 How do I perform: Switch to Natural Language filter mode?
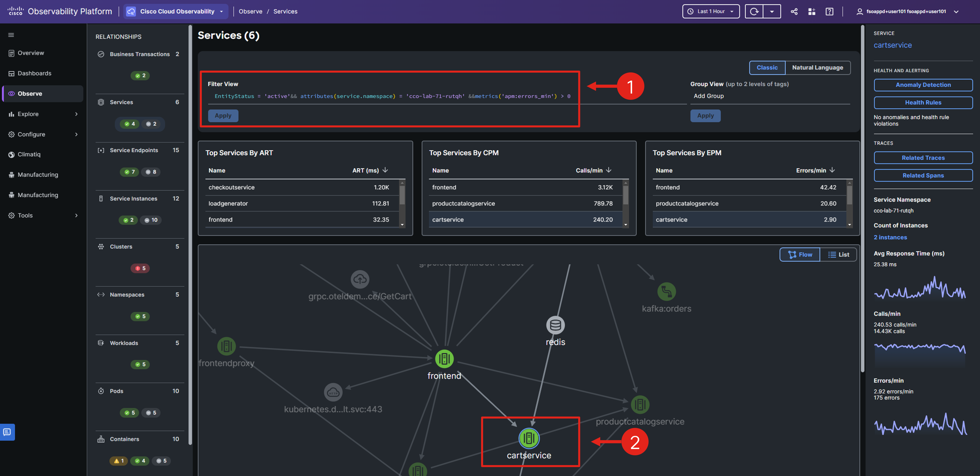(x=818, y=67)
